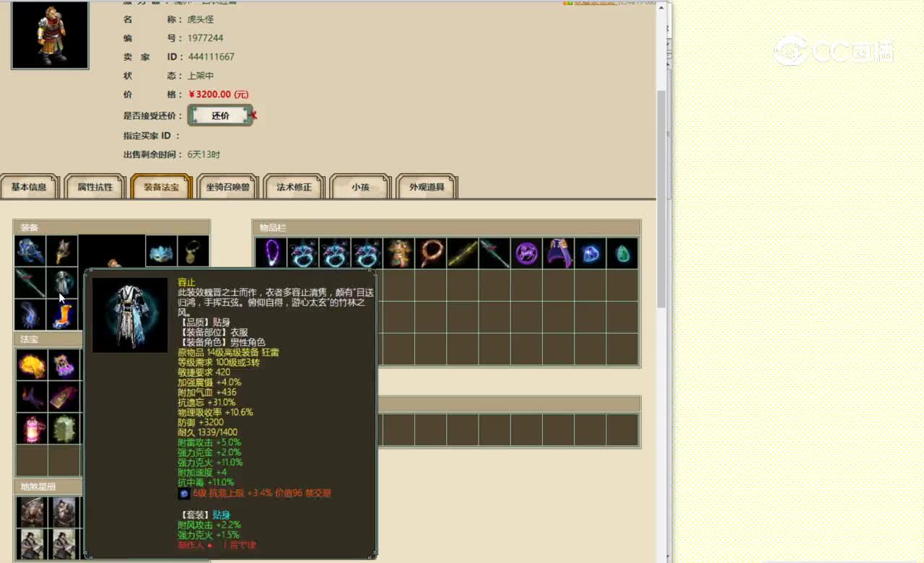Select the blue feather wing icon in 装备
This screenshot has height=563, width=924.
tap(30, 314)
